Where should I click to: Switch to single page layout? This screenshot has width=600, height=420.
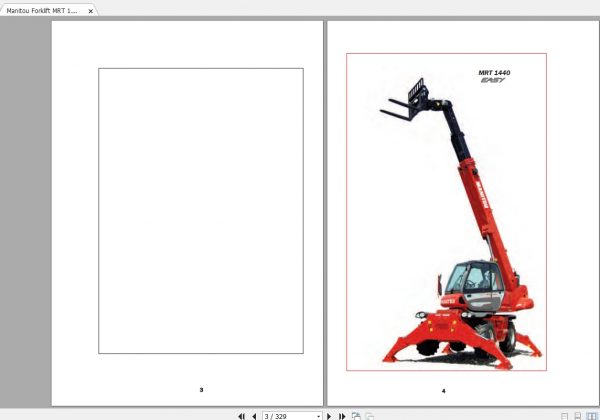[564, 416]
